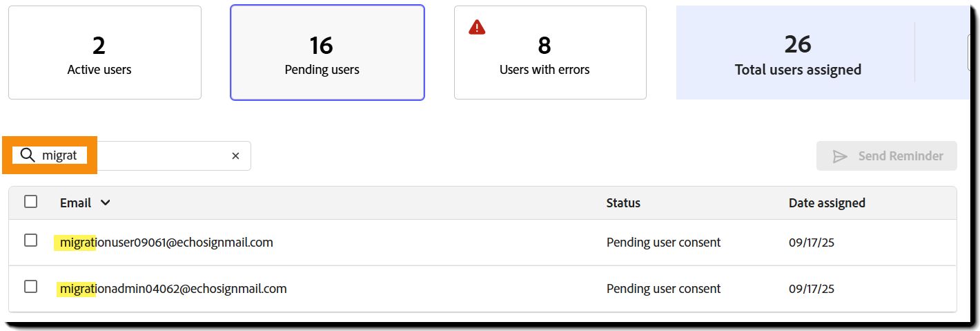The width and height of the screenshot is (980, 331).
Task: Open migrationadmin04062@echosignmail.com entry
Action: click(173, 289)
